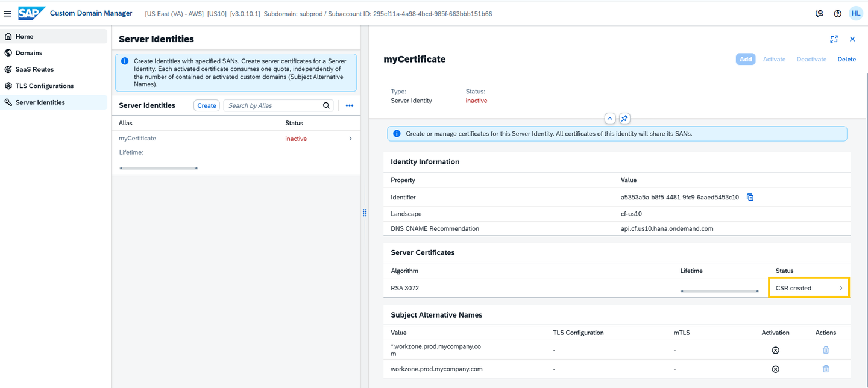Click the TLS Configuration column header
868x388 pixels.
(x=578, y=333)
